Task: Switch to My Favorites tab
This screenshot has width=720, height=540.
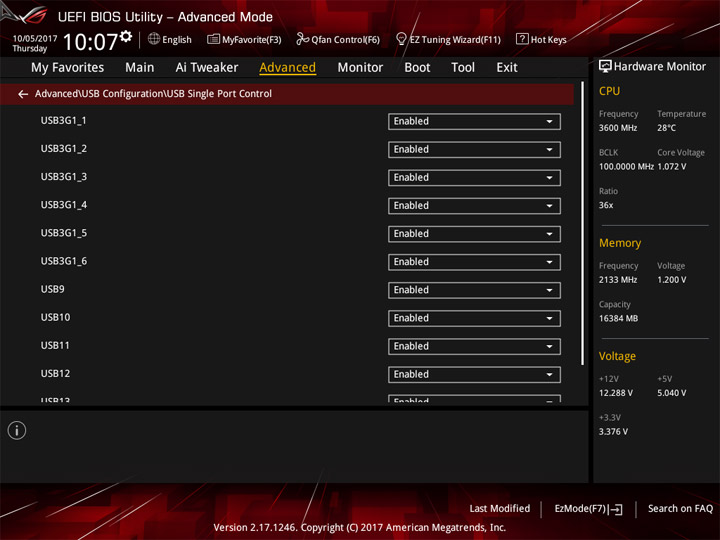Action: point(68,68)
